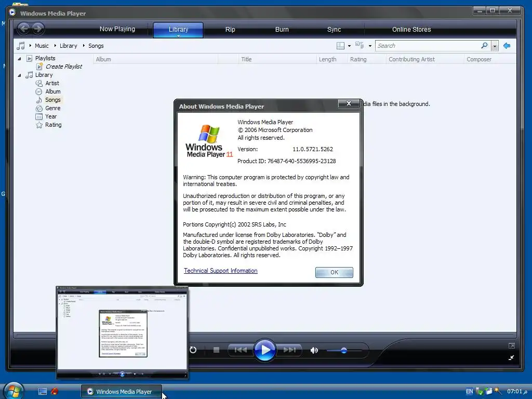532x399 pixels.
Task: Sort by the Rating column header
Action: [x=366, y=59]
